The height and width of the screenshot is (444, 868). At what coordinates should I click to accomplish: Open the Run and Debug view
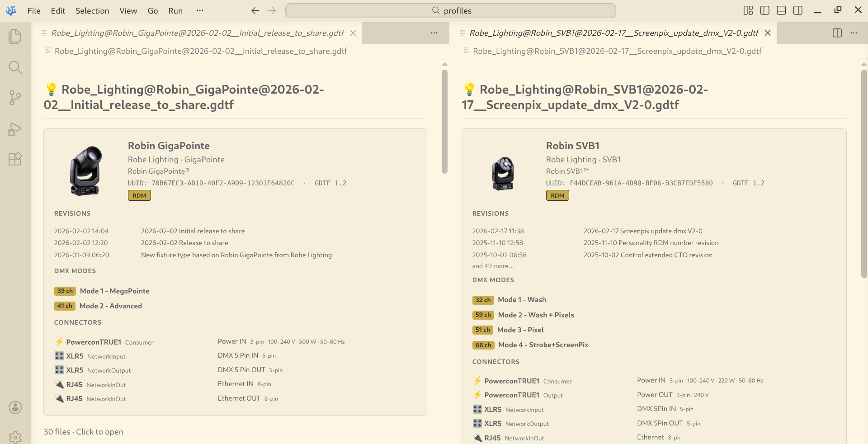coord(15,129)
